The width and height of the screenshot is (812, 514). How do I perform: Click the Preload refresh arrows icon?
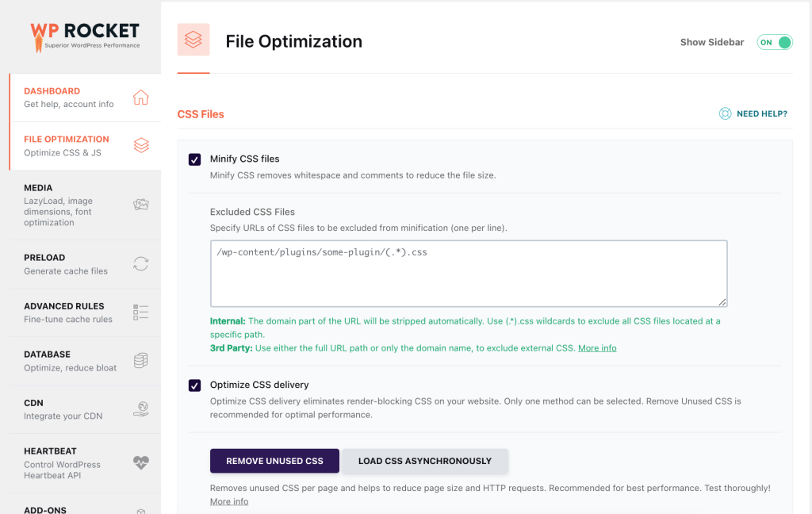click(x=140, y=264)
